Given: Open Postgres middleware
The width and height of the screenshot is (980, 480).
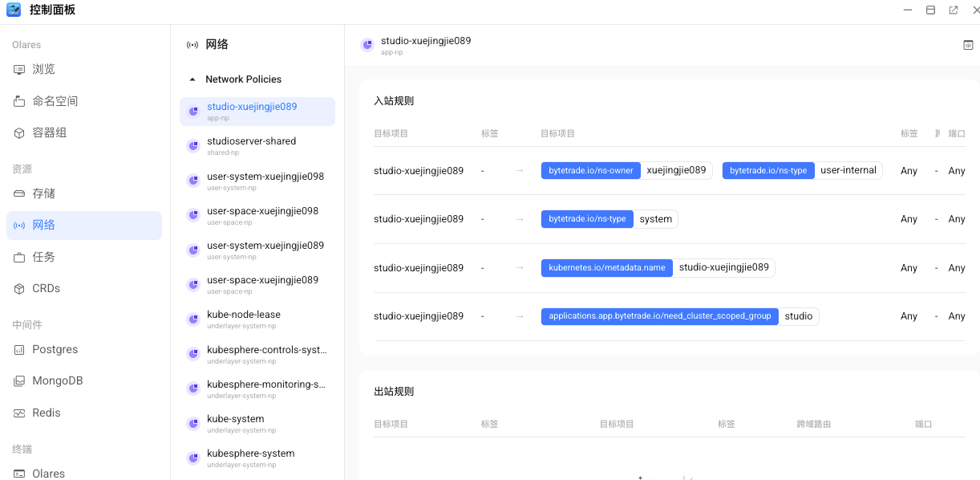Looking at the screenshot, I should [x=54, y=349].
